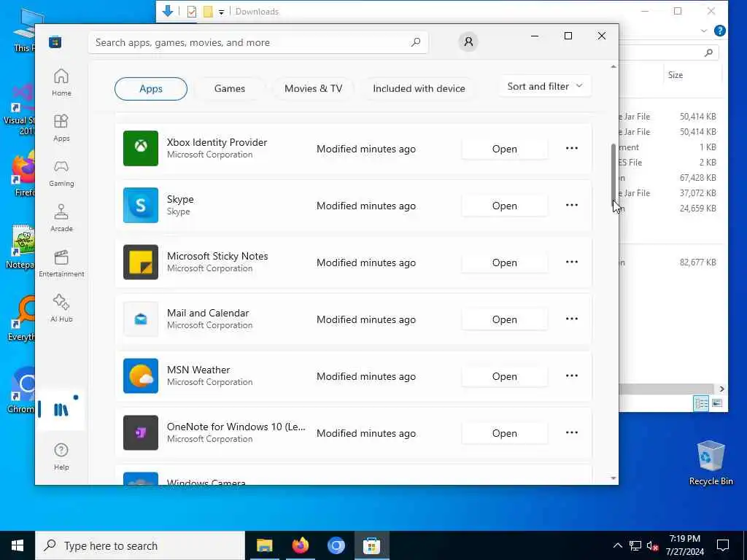
Task: Open Xbox Identity Provider with Open button
Action: [505, 149]
